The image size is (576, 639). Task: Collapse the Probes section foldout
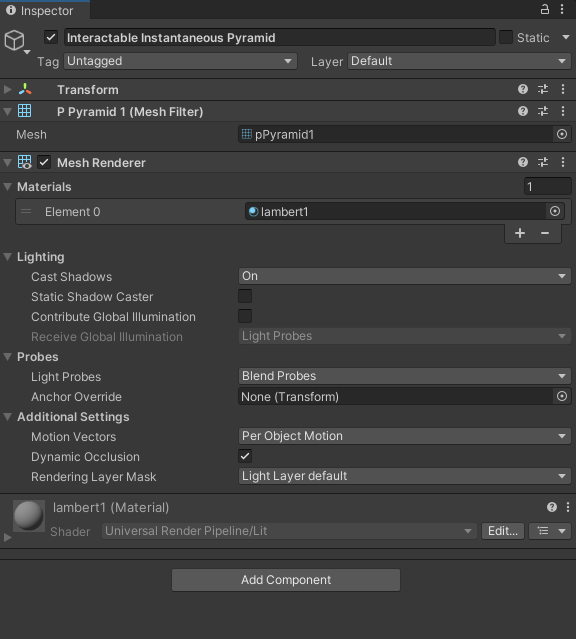tap(7, 357)
